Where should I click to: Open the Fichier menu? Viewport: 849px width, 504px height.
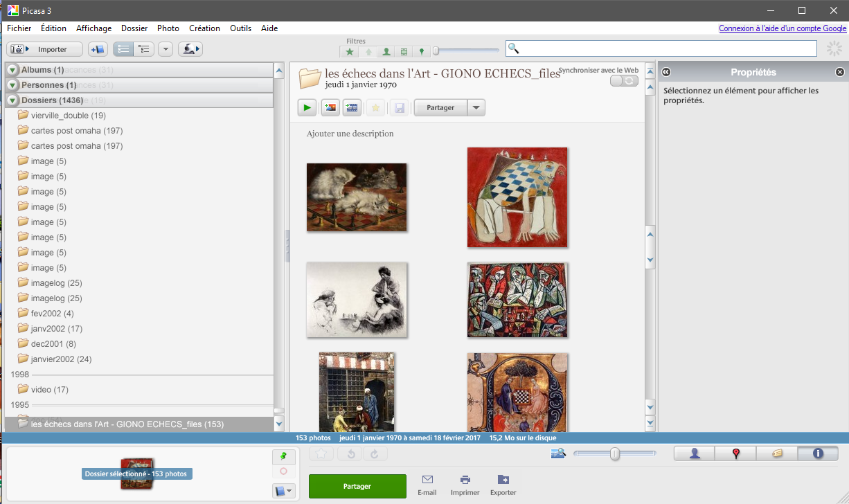tap(19, 28)
